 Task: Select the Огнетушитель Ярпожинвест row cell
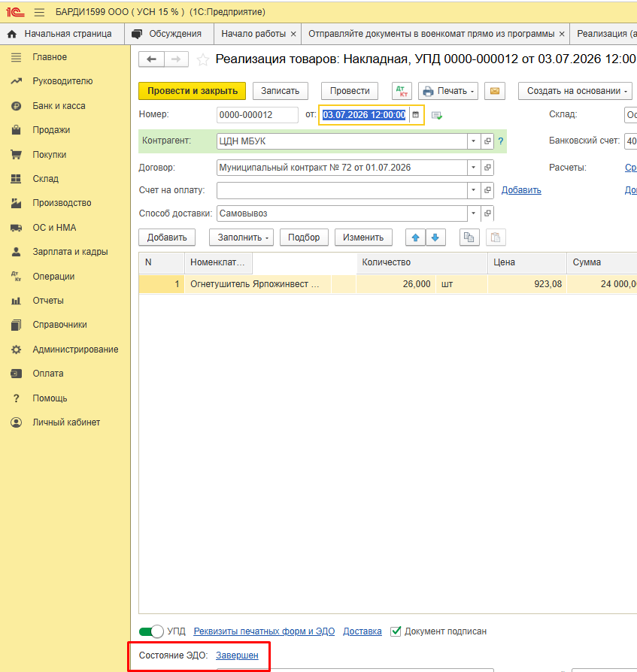(x=257, y=284)
